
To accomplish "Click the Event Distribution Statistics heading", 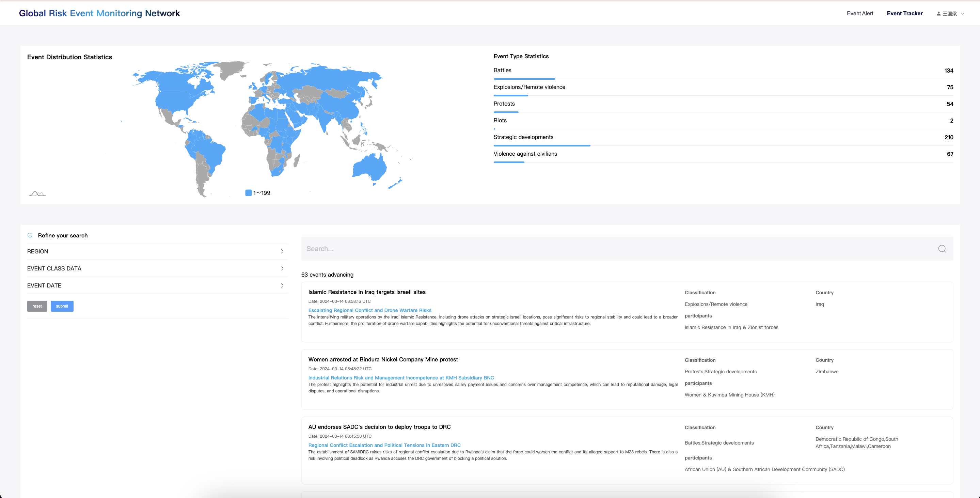I will pos(69,57).
